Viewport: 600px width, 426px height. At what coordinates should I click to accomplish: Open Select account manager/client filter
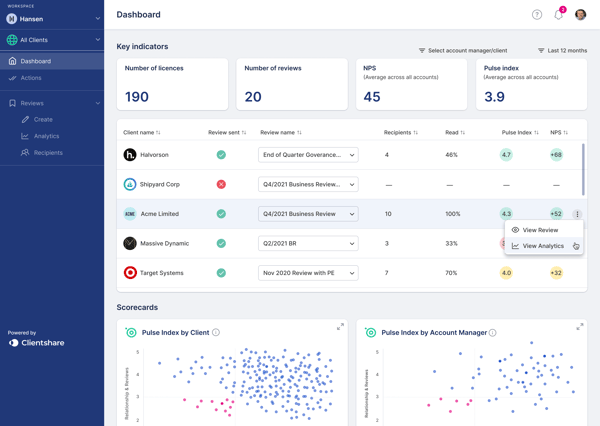click(463, 51)
